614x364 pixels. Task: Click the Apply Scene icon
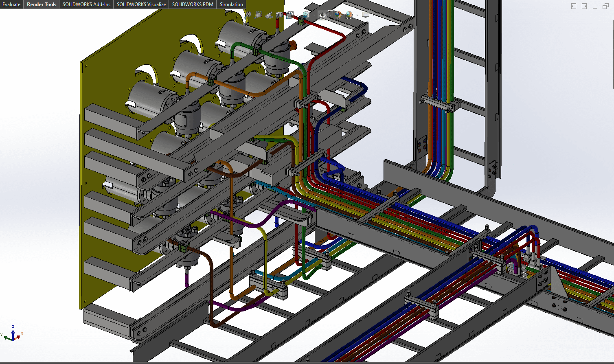(x=349, y=15)
